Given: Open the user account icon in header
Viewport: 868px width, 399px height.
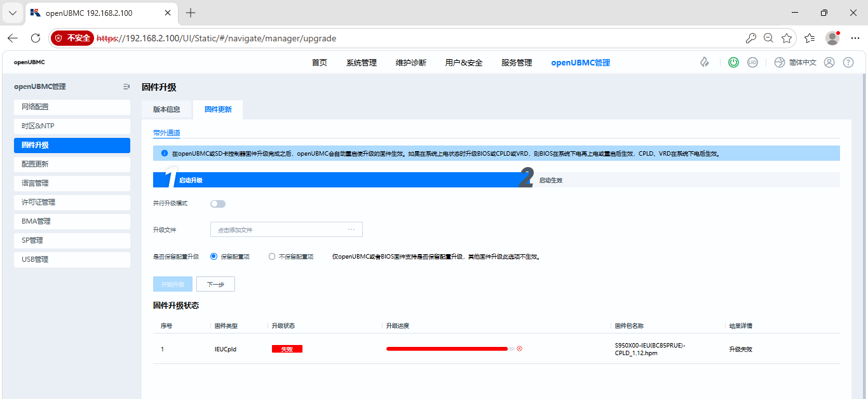Looking at the screenshot, I should (829, 62).
